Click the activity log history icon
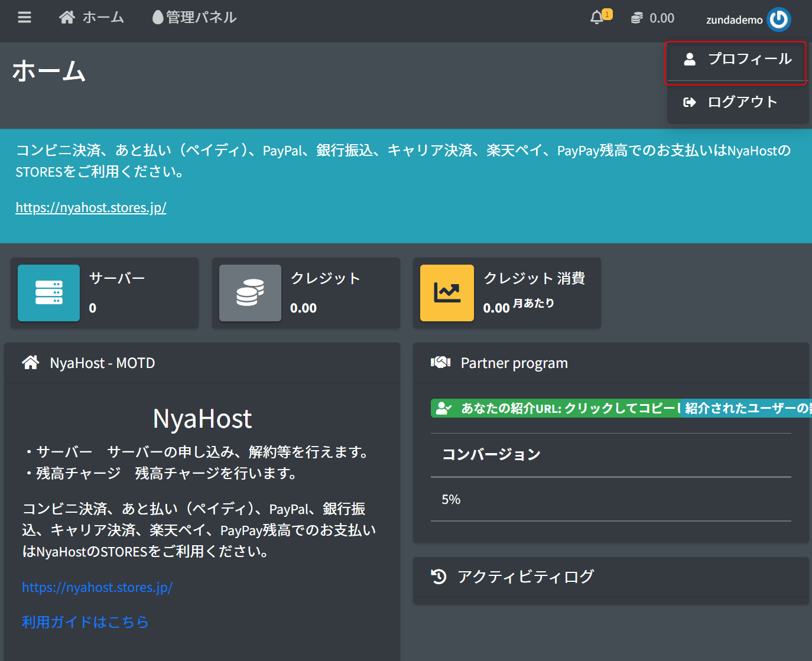The image size is (812, 661). click(x=439, y=577)
